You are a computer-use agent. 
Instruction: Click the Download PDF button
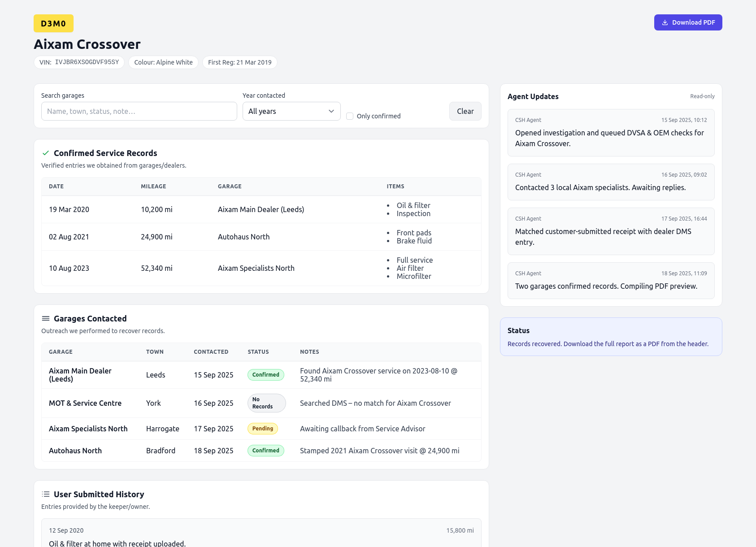(x=688, y=22)
